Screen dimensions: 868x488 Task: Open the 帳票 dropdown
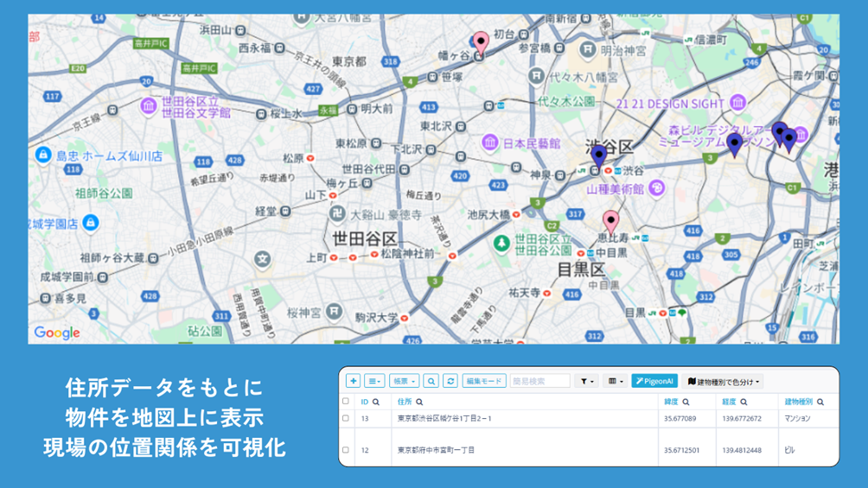click(x=404, y=381)
